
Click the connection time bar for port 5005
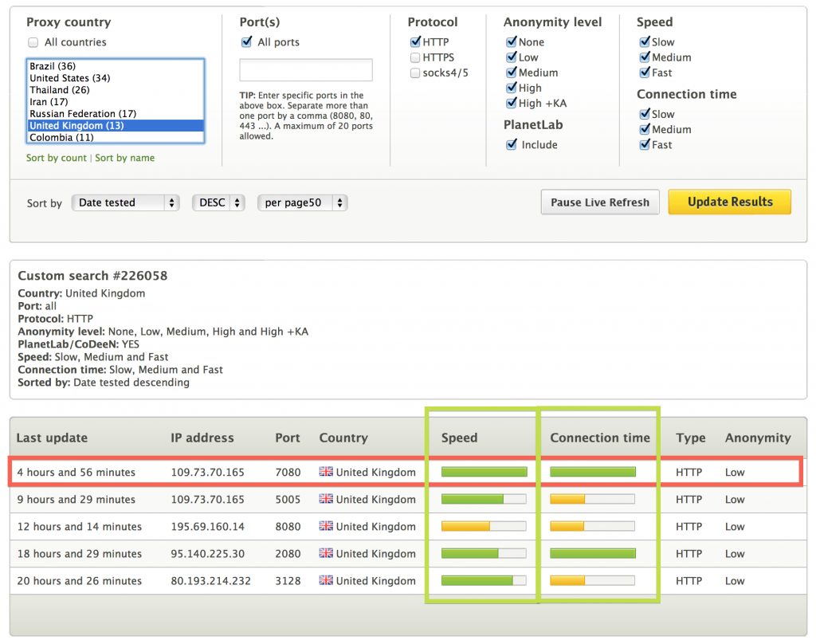[593, 499]
